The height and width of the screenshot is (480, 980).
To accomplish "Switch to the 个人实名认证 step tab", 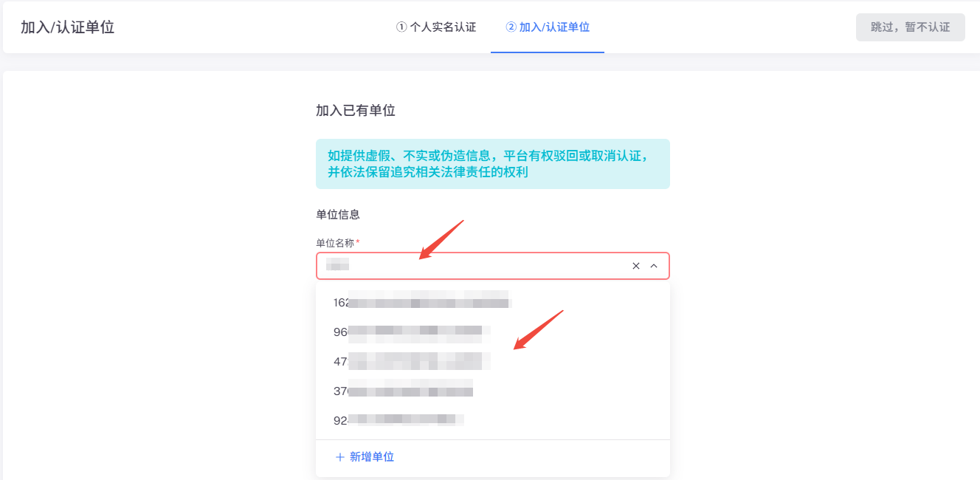I will point(436,27).
